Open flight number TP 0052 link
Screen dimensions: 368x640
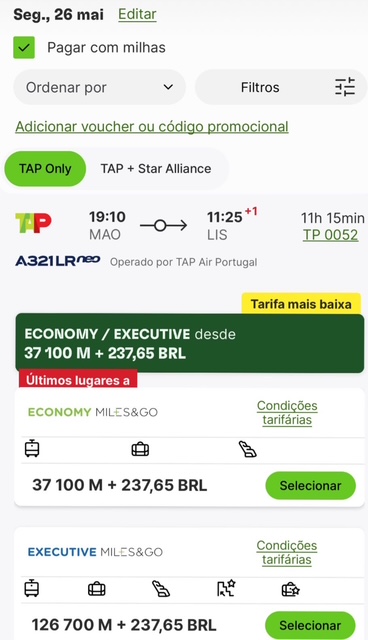[x=330, y=235]
